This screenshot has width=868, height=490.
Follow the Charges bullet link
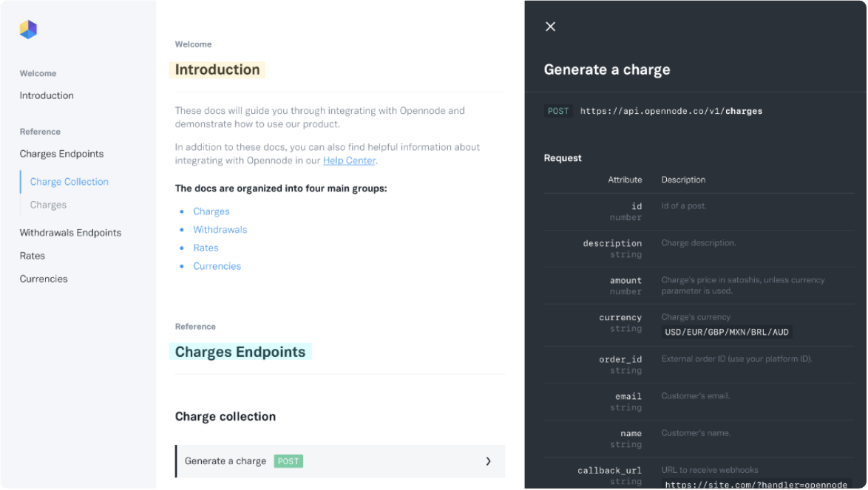click(x=211, y=211)
